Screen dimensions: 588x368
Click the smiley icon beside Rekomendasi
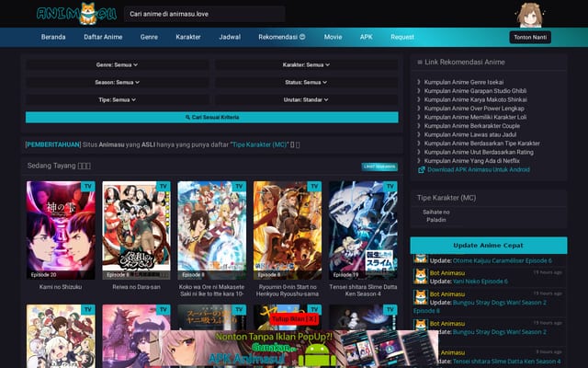pyautogui.click(x=302, y=37)
